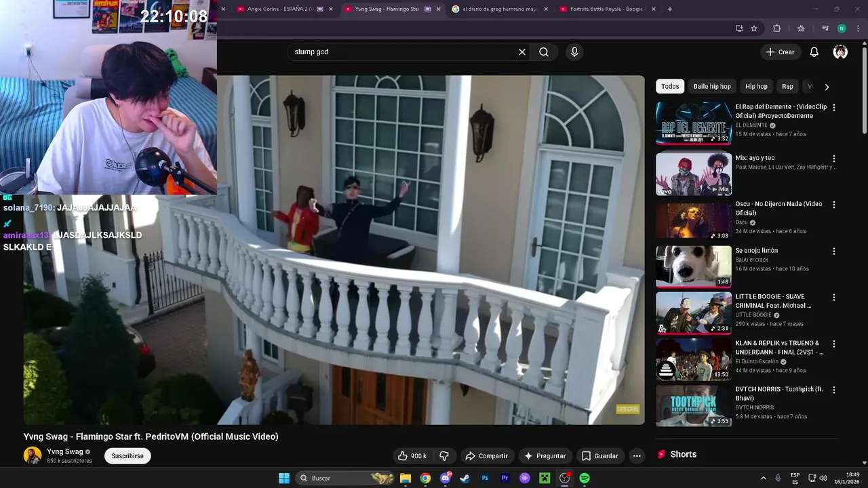The width and height of the screenshot is (868, 488).
Task: Open KLAN & REPLIK vs TRUENO title
Action: click(x=780, y=348)
